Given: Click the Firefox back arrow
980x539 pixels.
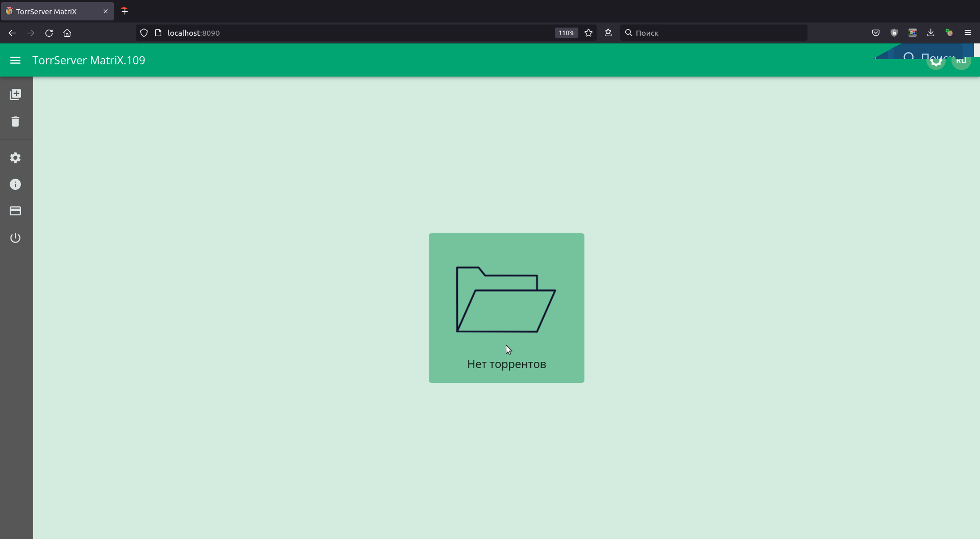Looking at the screenshot, I should click(12, 33).
